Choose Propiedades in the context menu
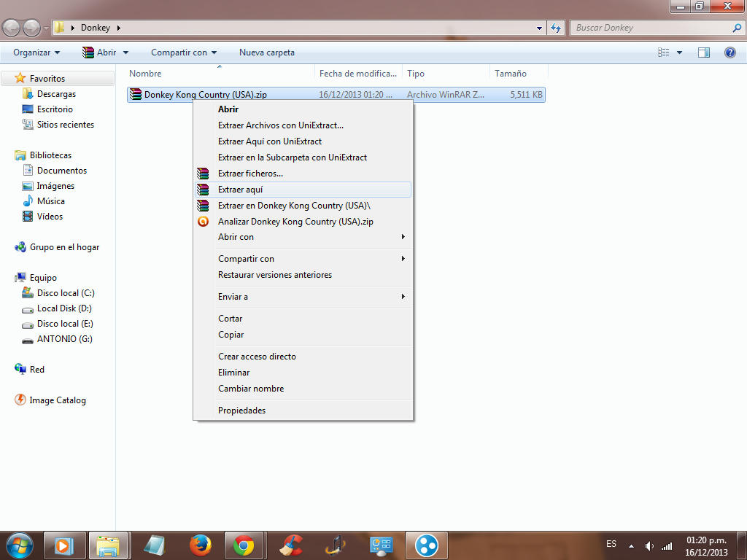This screenshot has height=560, width=747. click(x=241, y=411)
